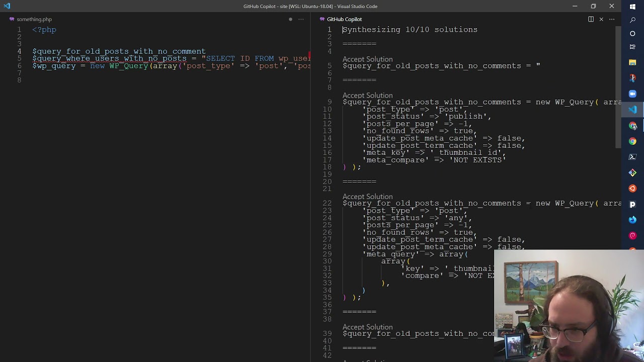Image resolution: width=644 pixels, height=362 pixels.
Task: Accept Solution above line 5
Action: pyautogui.click(x=367, y=59)
